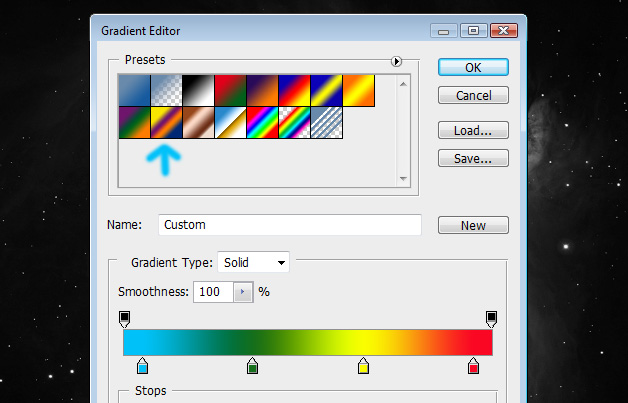Expand the Smoothness slider arrow
Image resolution: width=628 pixels, height=403 pixels.
pyautogui.click(x=243, y=292)
